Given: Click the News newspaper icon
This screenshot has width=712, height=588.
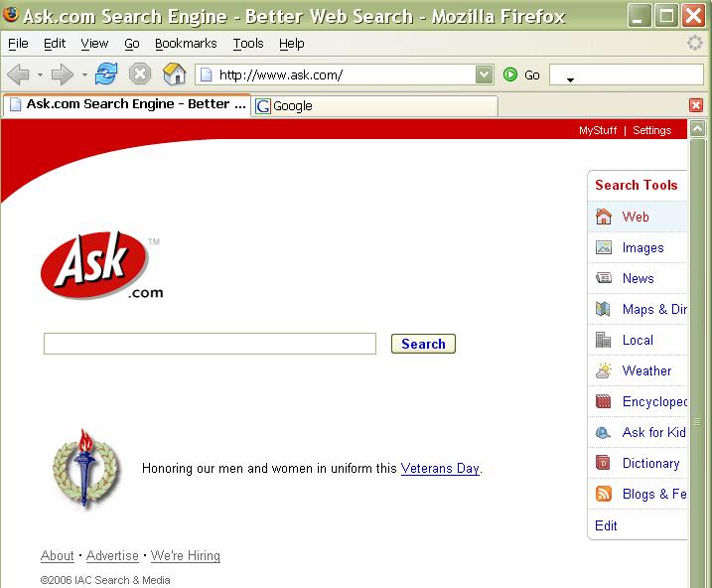Looking at the screenshot, I should [x=604, y=278].
